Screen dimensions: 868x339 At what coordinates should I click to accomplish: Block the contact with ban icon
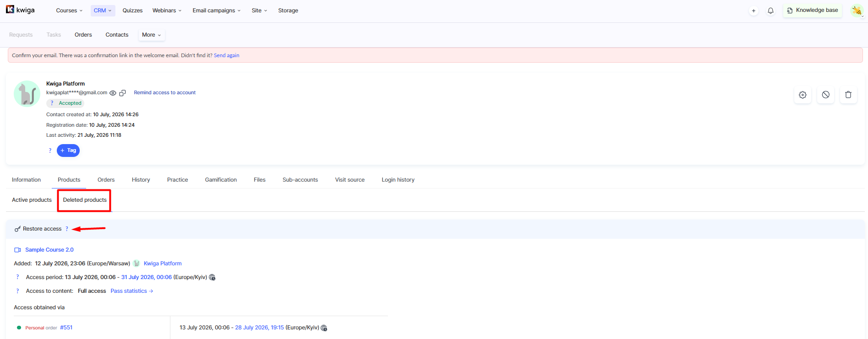[825, 95]
